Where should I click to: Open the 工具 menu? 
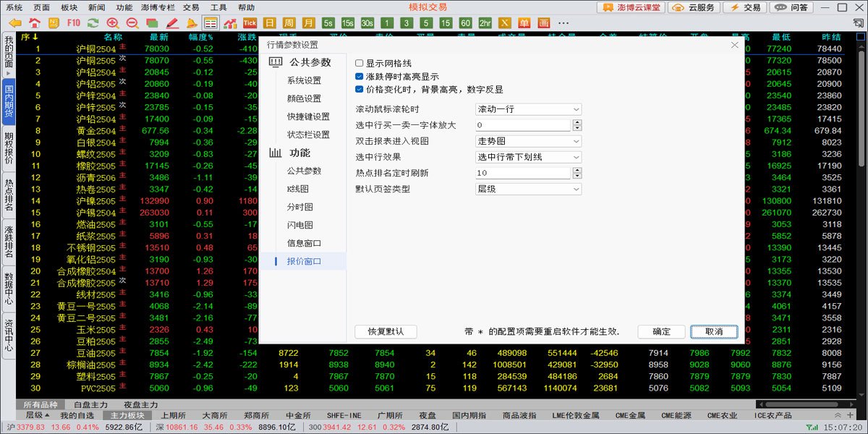pyautogui.click(x=218, y=7)
